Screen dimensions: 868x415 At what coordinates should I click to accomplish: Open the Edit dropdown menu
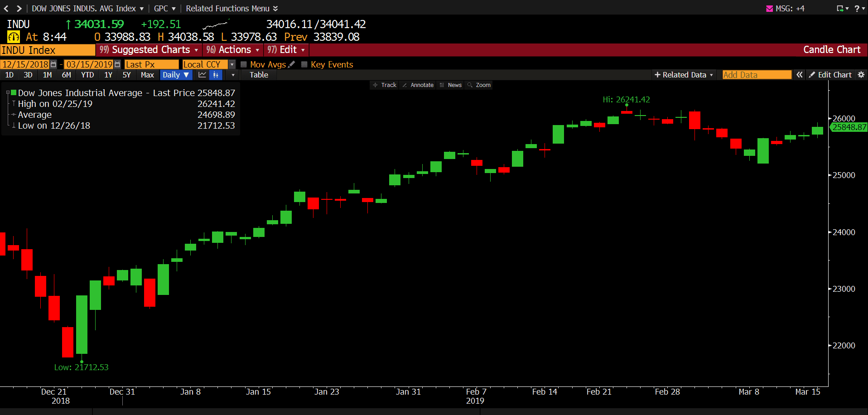coord(286,50)
